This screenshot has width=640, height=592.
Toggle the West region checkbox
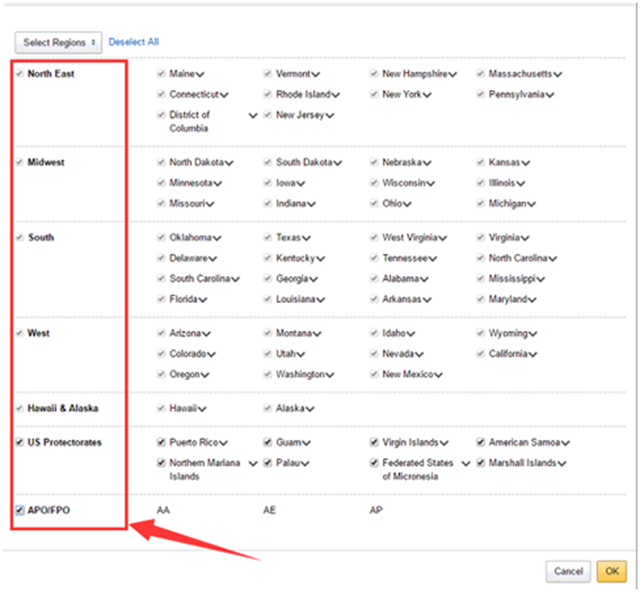pos(19,333)
